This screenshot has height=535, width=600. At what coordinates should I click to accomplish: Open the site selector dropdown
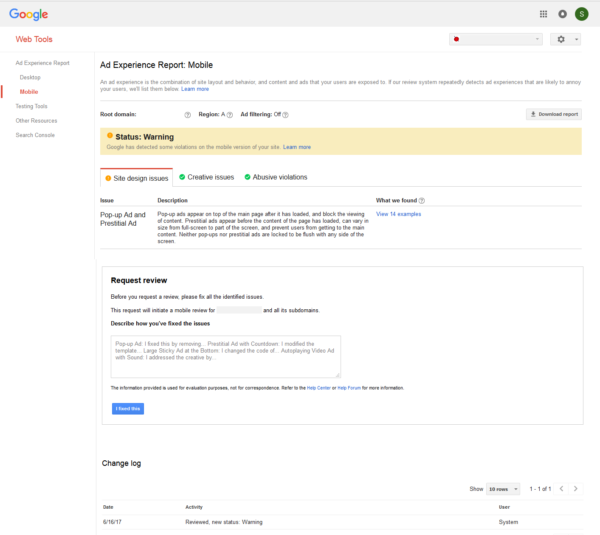pos(496,39)
